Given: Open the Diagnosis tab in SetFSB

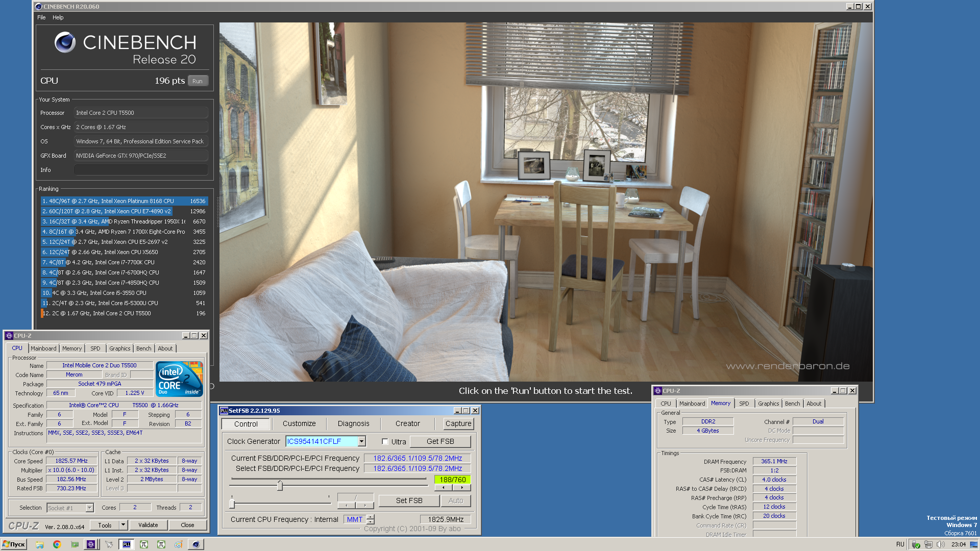Looking at the screenshot, I should pyautogui.click(x=353, y=423).
